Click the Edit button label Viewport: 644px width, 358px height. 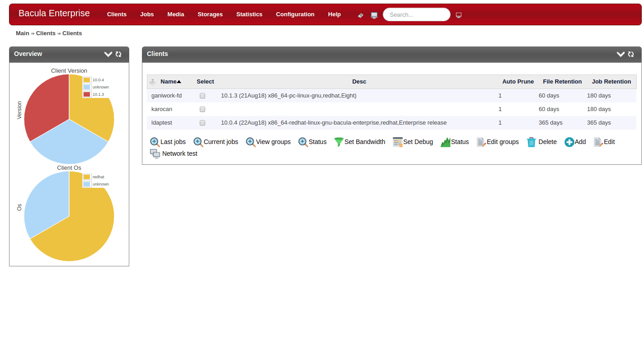[609, 142]
